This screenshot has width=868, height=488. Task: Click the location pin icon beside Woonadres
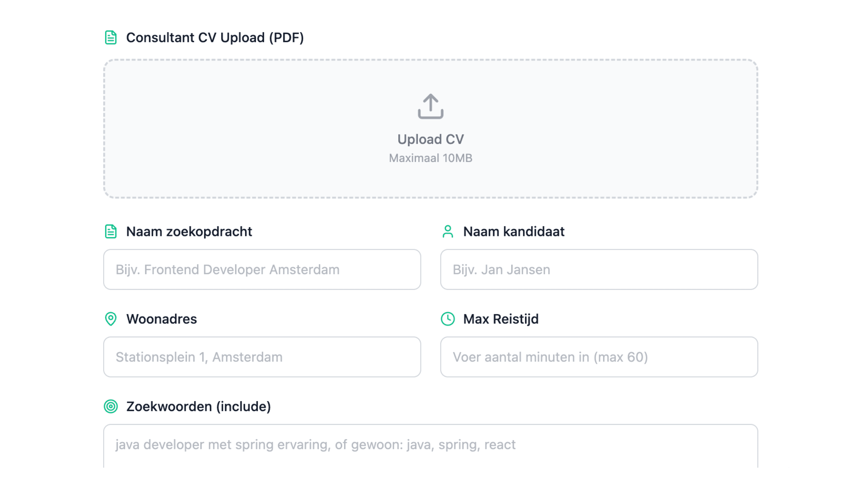click(x=110, y=319)
